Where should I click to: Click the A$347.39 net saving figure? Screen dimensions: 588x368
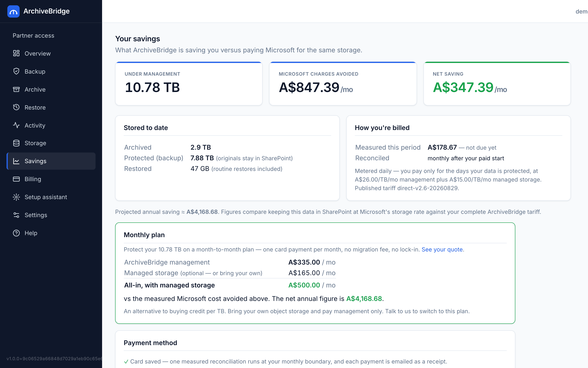[x=463, y=87]
